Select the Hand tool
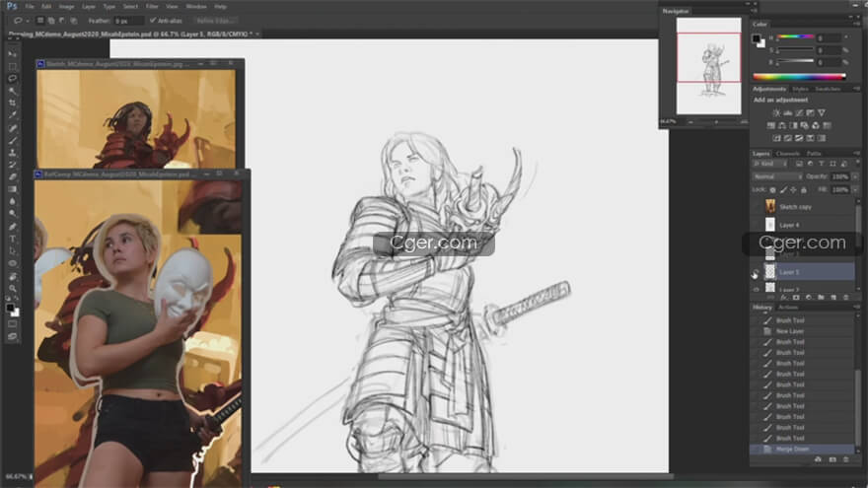 pyautogui.click(x=12, y=275)
